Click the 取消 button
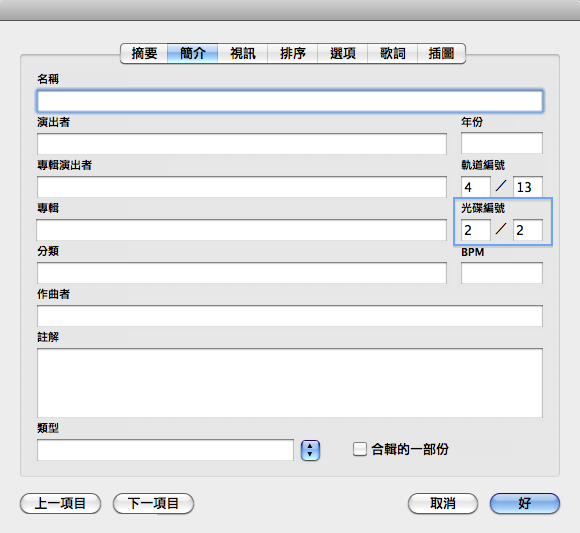Image resolution: width=580 pixels, height=533 pixels. pyautogui.click(x=443, y=503)
